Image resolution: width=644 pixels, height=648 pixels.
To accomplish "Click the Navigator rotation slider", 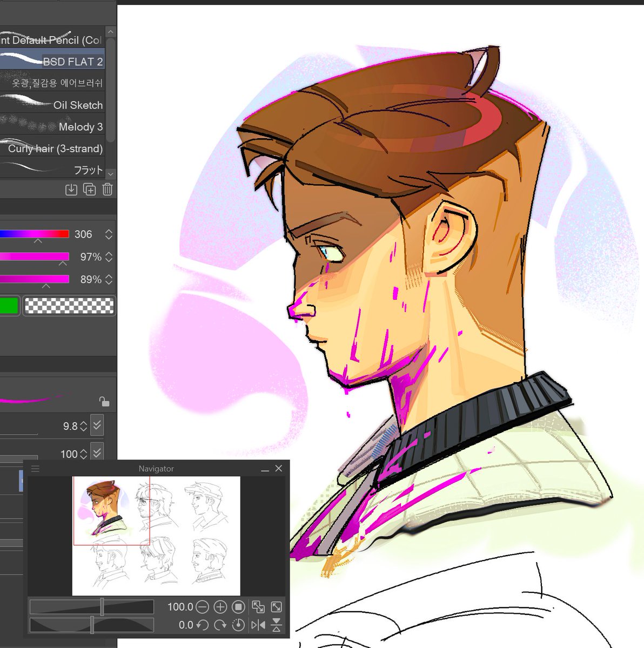I will pyautogui.click(x=91, y=625).
